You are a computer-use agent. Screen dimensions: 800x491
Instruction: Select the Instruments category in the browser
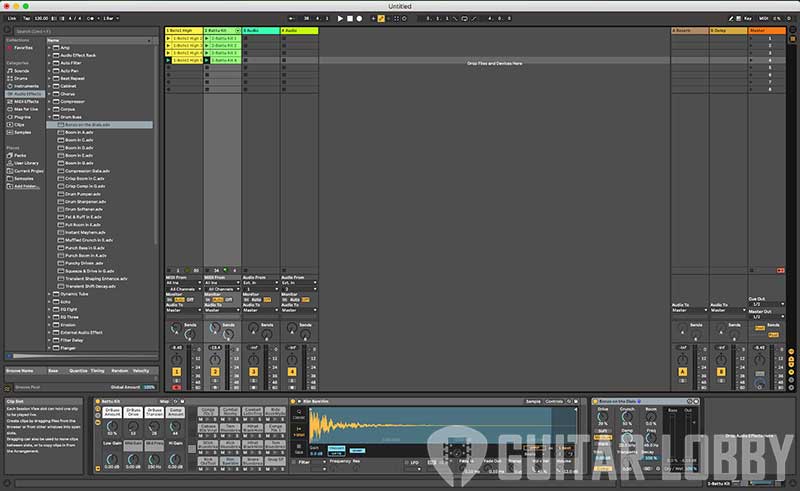pos(27,85)
